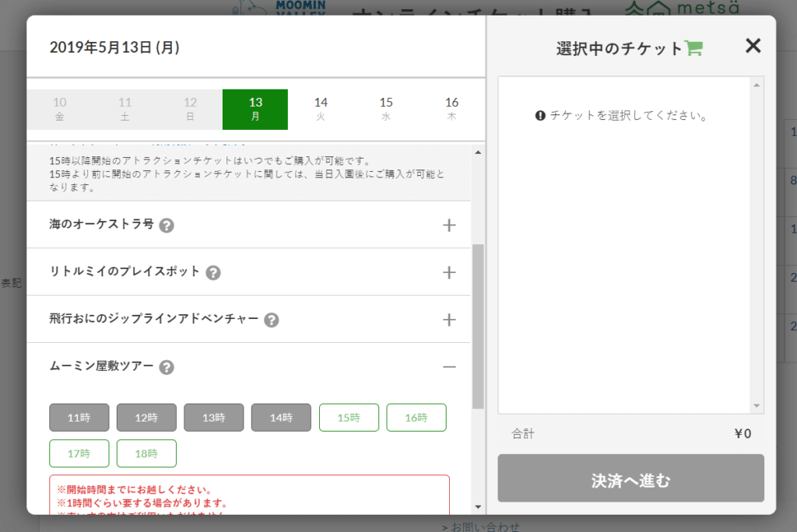Click help icon next to ムーミン屋敷ツアー

(167, 367)
